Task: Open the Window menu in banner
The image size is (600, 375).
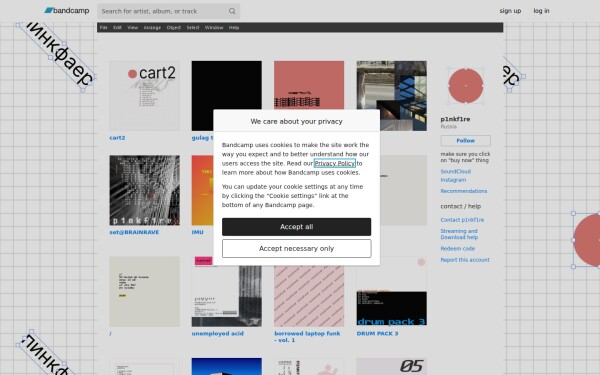Action: [x=214, y=28]
